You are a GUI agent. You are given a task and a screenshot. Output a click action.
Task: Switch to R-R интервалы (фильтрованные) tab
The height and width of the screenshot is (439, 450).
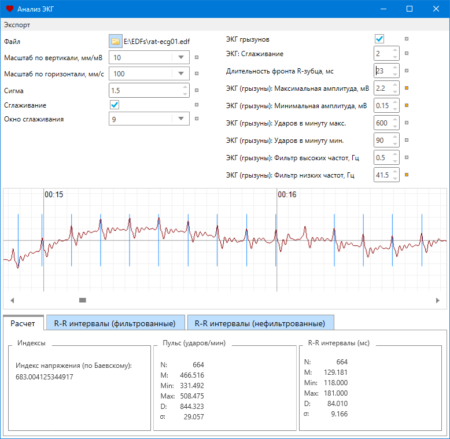point(115,323)
